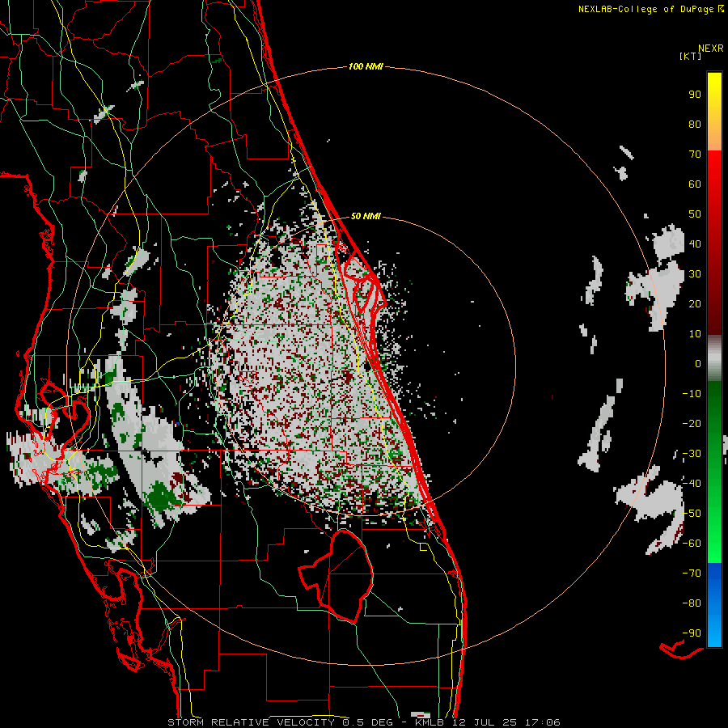Click the NEXR label above the scale
Screen dimensions: 728x728
(711, 49)
